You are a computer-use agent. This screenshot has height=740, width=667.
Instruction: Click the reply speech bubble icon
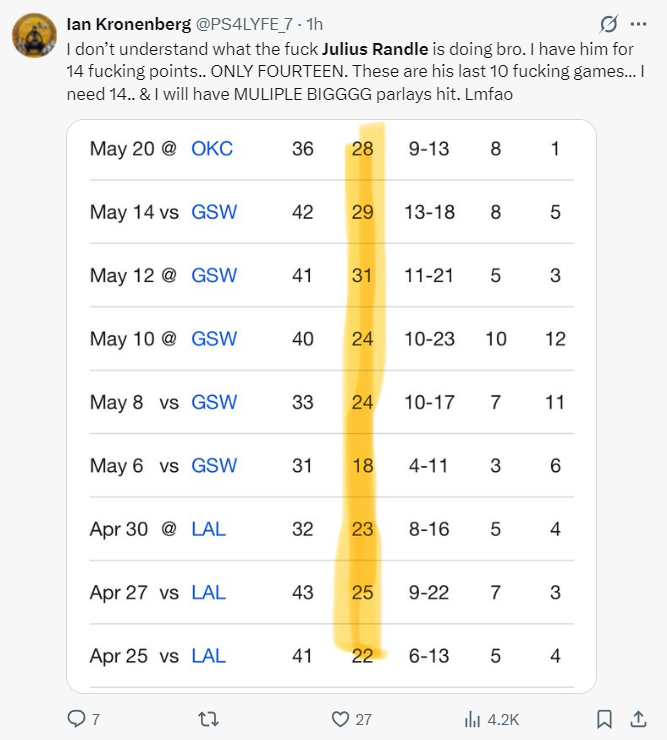(77, 718)
